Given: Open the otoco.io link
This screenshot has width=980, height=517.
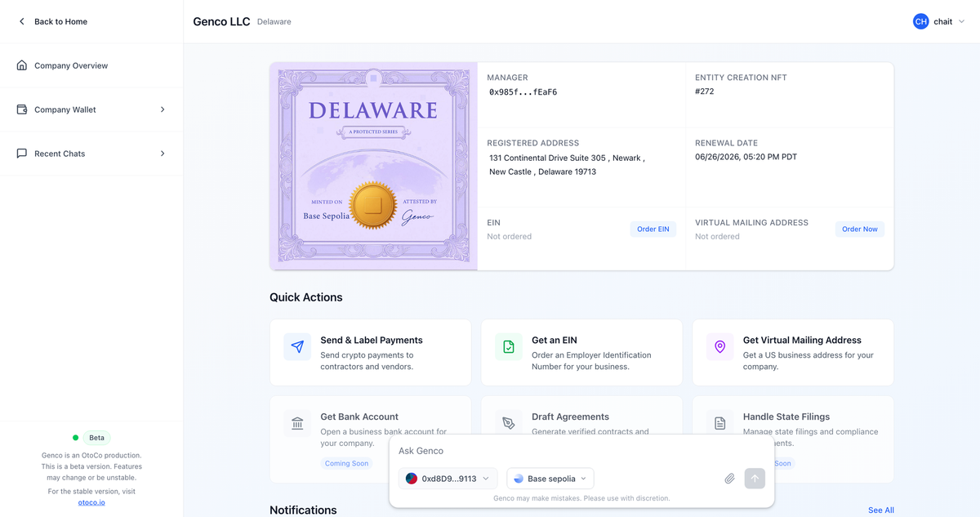Looking at the screenshot, I should pyautogui.click(x=91, y=501).
